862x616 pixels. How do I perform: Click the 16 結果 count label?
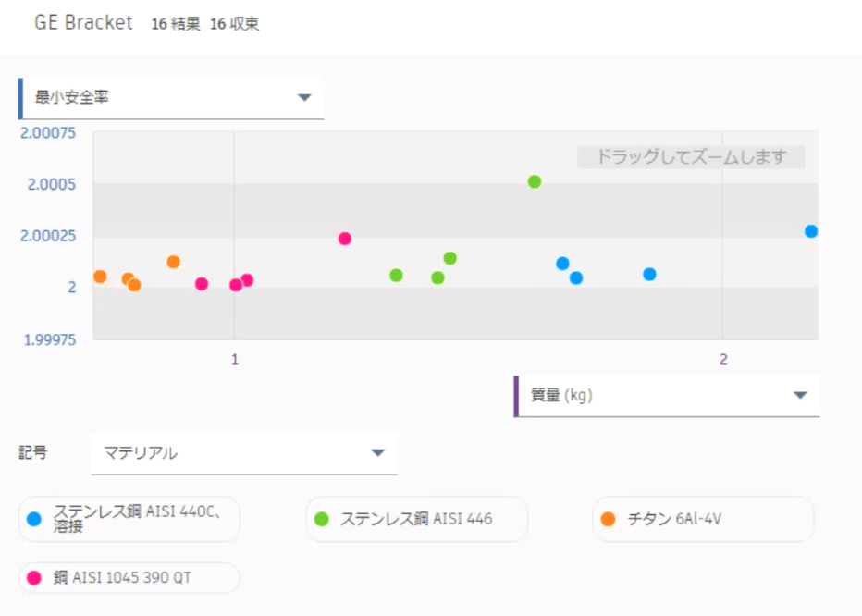point(176,24)
